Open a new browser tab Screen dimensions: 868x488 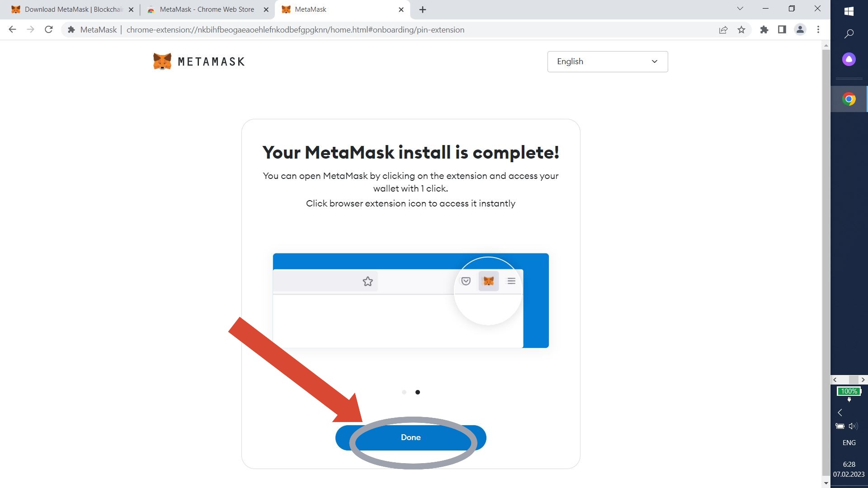(x=423, y=9)
